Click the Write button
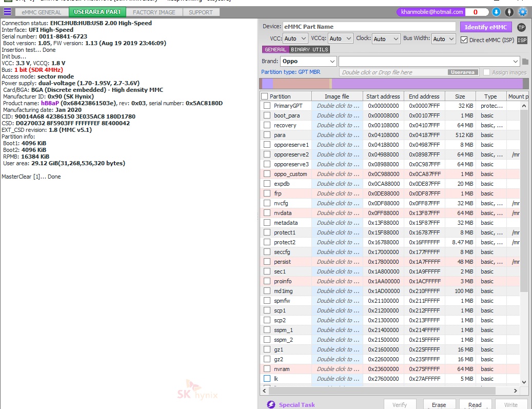The image size is (532, 409). 510,404
